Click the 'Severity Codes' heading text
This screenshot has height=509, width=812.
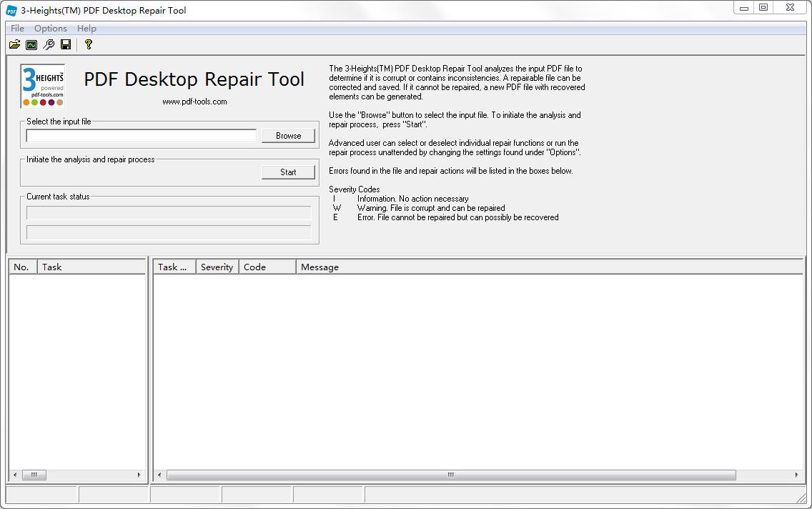[355, 189]
